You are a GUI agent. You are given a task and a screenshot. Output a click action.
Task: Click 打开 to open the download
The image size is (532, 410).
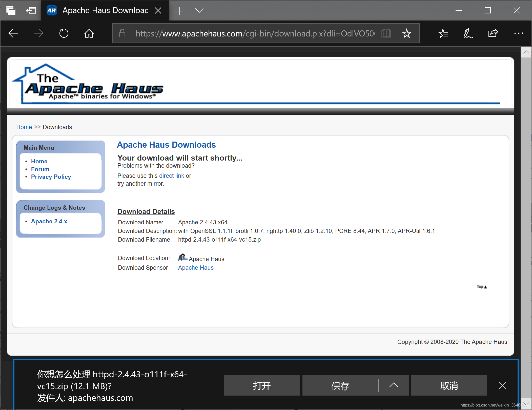[262, 385]
